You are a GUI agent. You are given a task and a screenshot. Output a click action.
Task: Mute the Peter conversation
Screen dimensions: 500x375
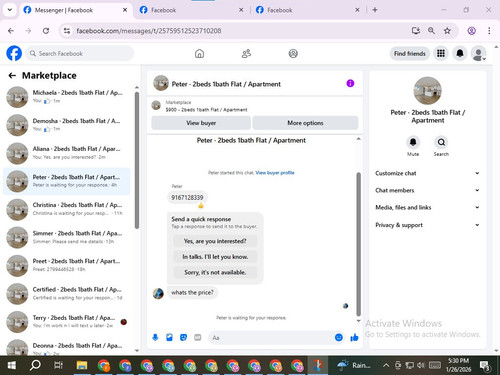tap(413, 142)
